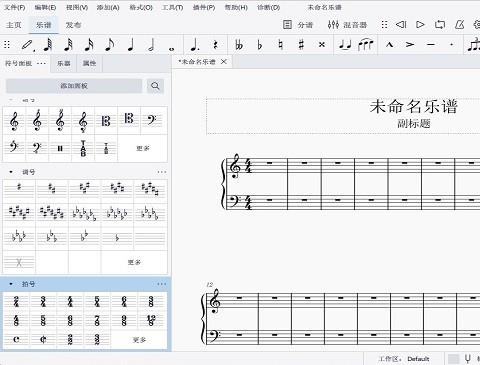Image resolution: width=480 pixels, height=365 pixels.
Task: Choose the half note duration
Action: point(151,45)
